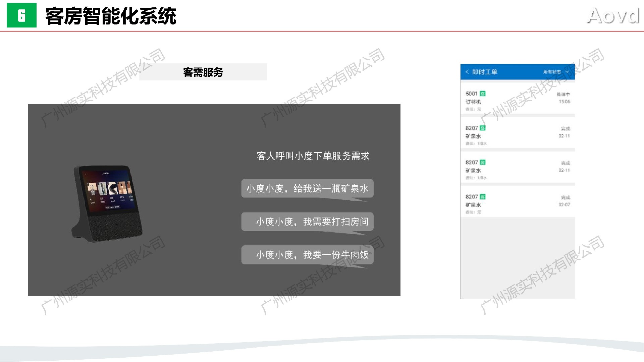
Task: Click the green number 6 badge
Action: 21,16
